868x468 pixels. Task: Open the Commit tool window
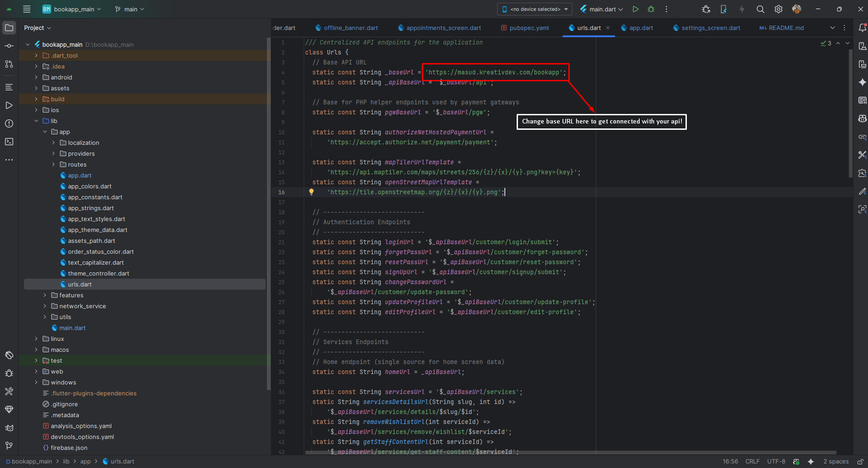click(9, 46)
